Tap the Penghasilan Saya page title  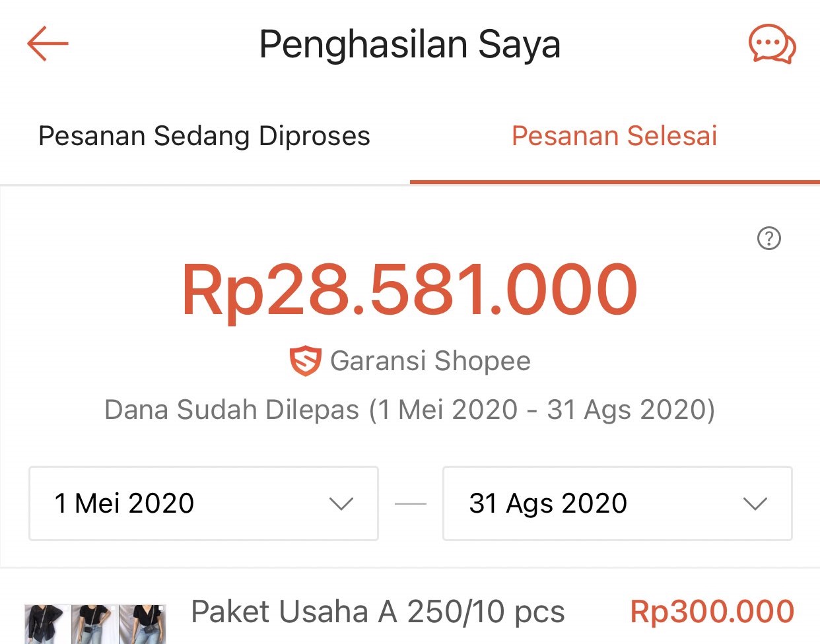click(x=410, y=45)
